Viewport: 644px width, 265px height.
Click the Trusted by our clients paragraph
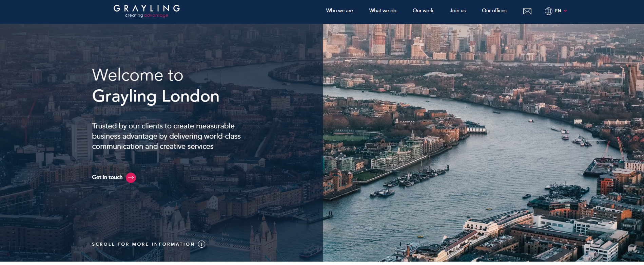click(x=166, y=136)
